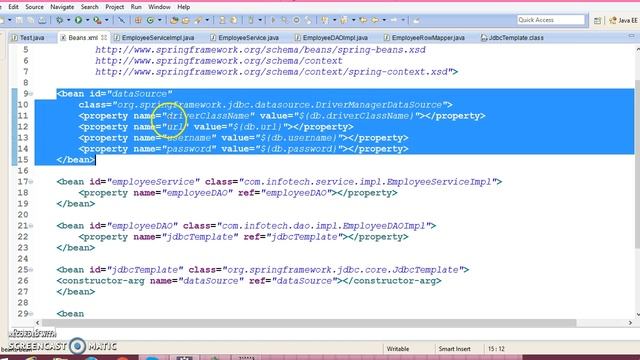Click the "${db.password}" value on line 14
Viewport: 640px width, 360px height.
pos(298,149)
